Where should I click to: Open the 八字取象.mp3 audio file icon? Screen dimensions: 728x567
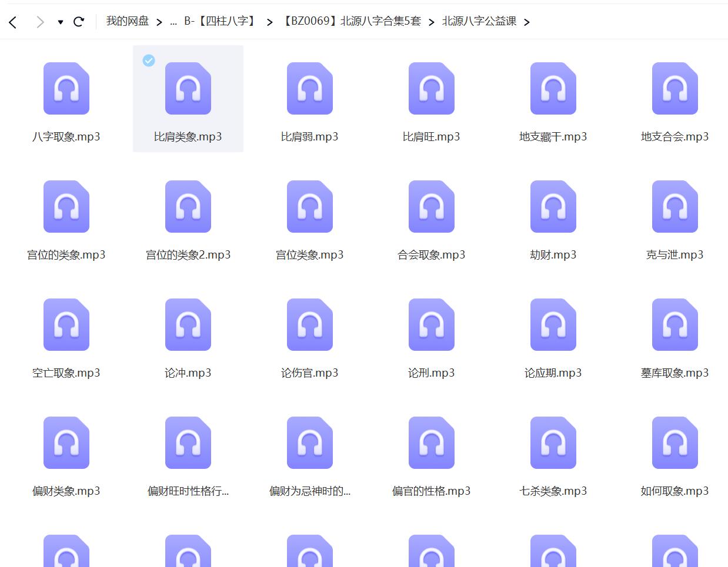66,89
